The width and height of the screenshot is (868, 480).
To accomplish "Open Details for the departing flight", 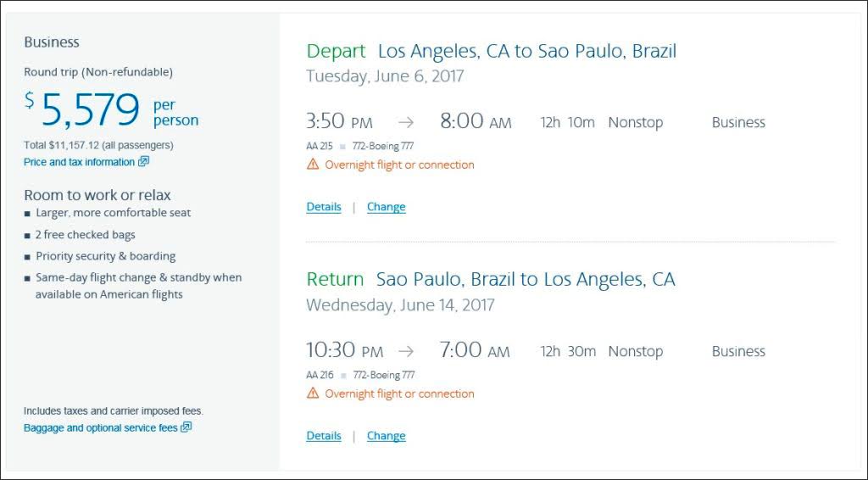I will click(x=324, y=207).
